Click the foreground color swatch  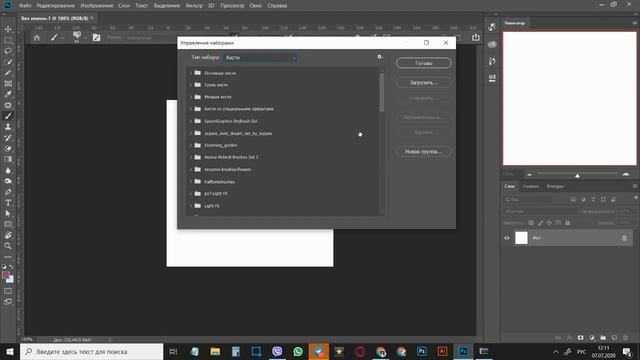click(x=6, y=276)
